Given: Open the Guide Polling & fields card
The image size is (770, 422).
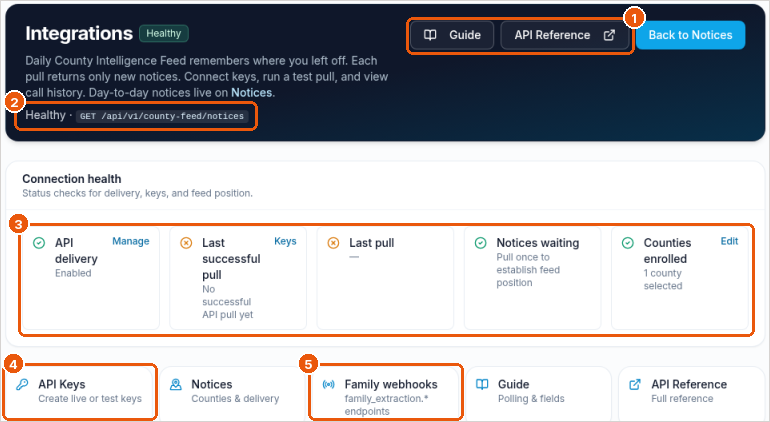Looking at the screenshot, I should click(539, 393).
